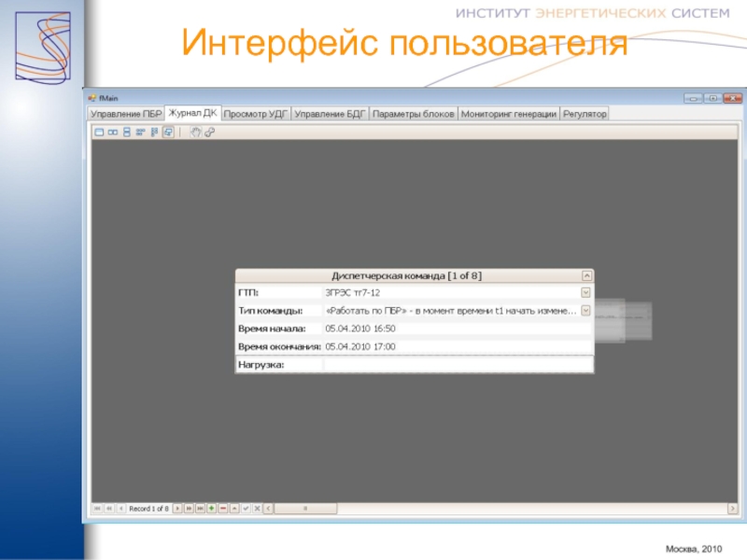Click the Время окончания value field
Image resolution: width=747 pixels, height=560 pixels.
pos(458,346)
